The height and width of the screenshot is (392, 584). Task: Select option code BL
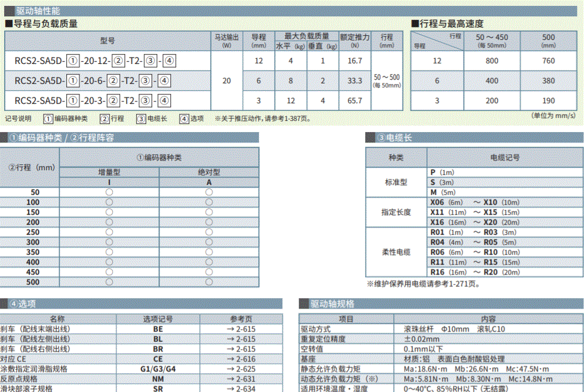(x=158, y=339)
